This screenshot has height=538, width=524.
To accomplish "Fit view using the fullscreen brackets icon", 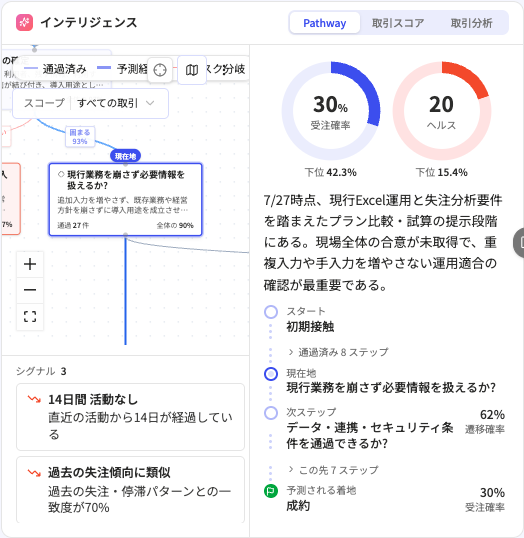I will [30, 316].
